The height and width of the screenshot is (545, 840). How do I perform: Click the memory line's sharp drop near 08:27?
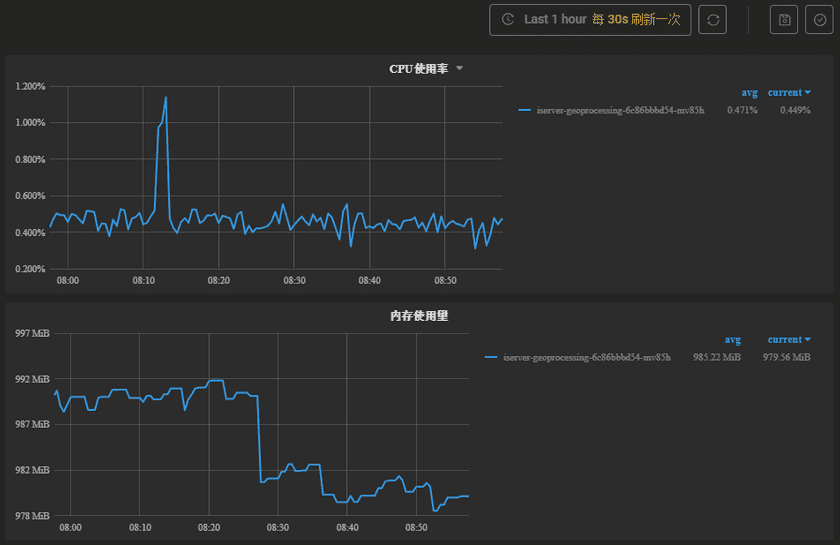[x=259, y=440]
